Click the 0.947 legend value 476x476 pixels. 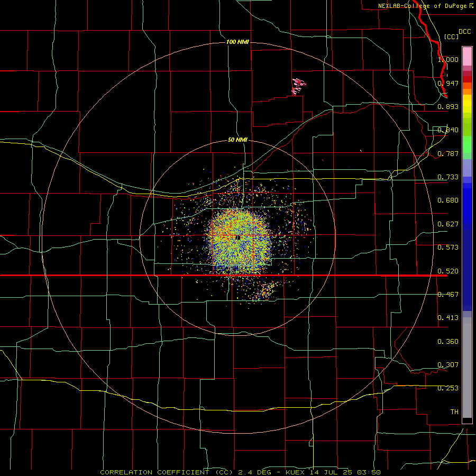[x=448, y=83]
